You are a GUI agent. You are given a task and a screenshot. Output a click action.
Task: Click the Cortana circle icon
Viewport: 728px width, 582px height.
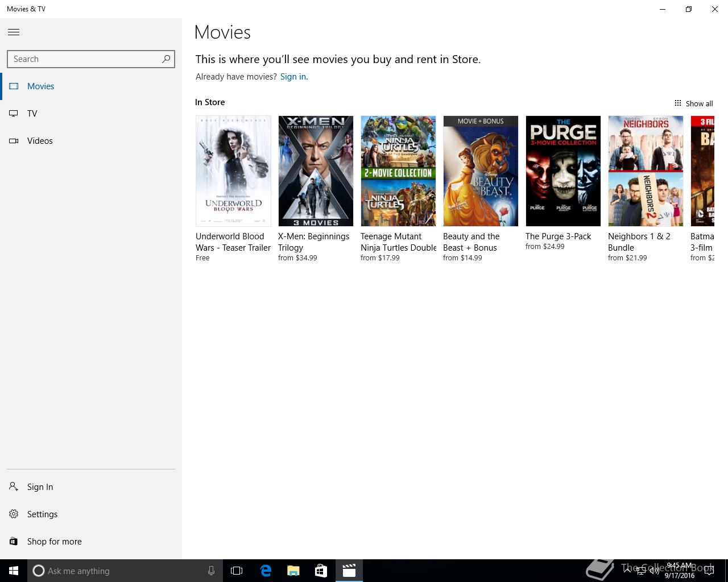point(38,571)
